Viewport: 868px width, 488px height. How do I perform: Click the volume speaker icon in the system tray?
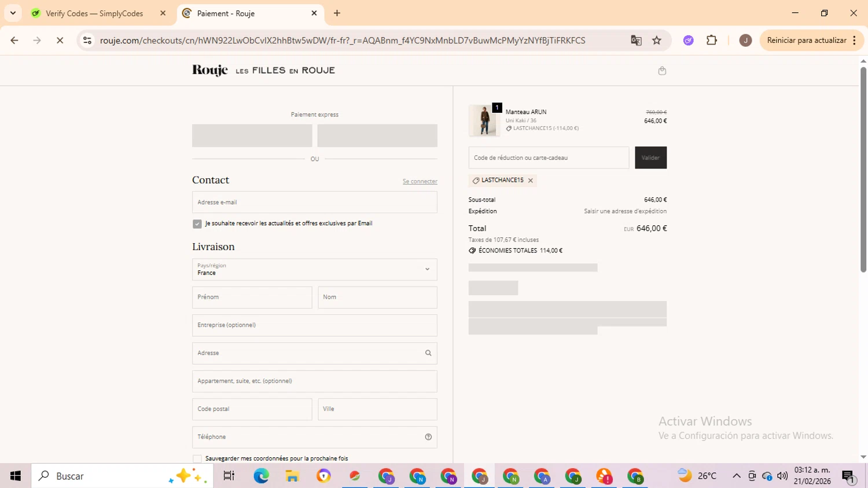(782, 476)
